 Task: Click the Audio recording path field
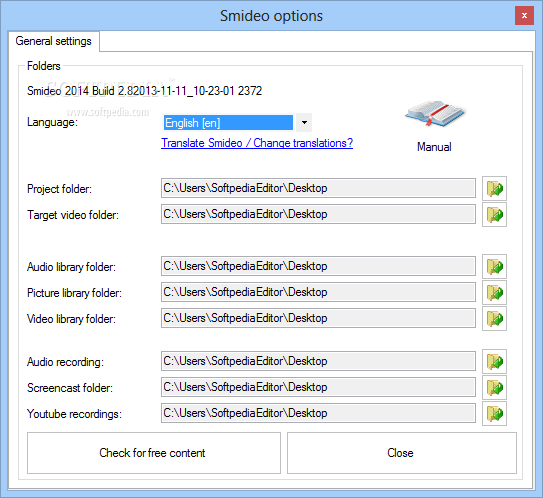(x=318, y=361)
